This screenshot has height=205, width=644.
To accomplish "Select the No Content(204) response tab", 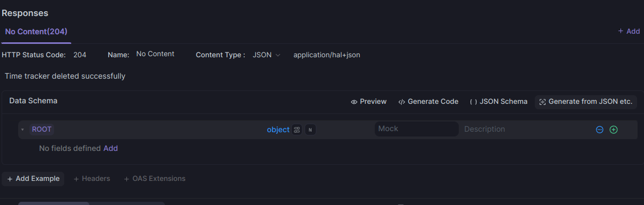I will pyautogui.click(x=36, y=32).
